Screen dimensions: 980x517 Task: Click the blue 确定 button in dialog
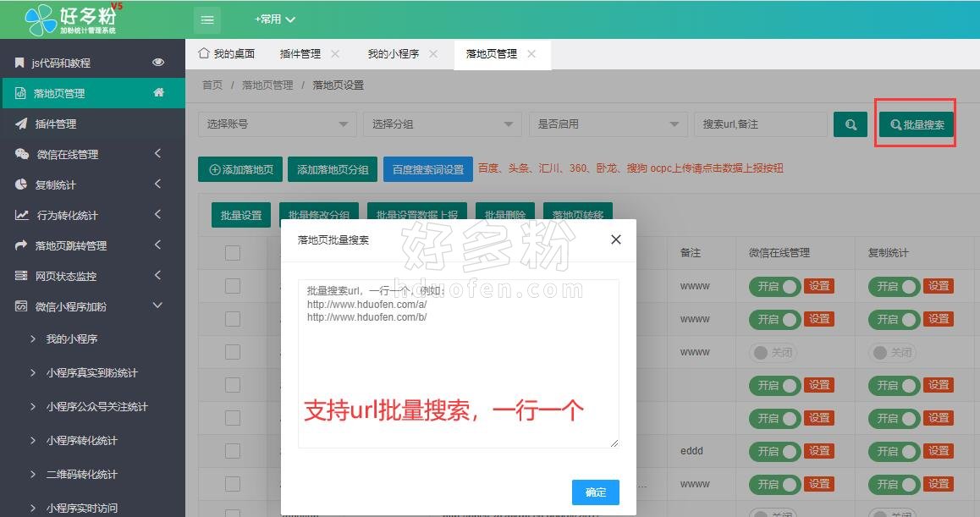(595, 492)
